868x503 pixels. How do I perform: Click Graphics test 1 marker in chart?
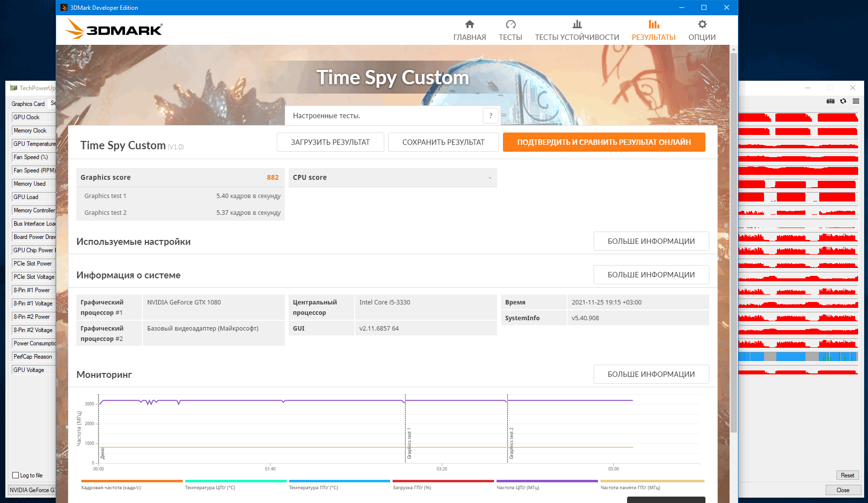coord(409,443)
